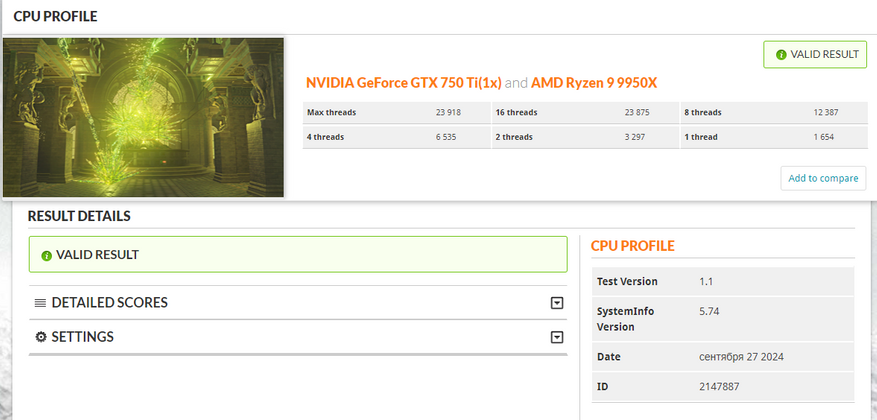The image size is (877, 420).
Task: Select the 16 threads score 23 875
Action: (x=637, y=112)
